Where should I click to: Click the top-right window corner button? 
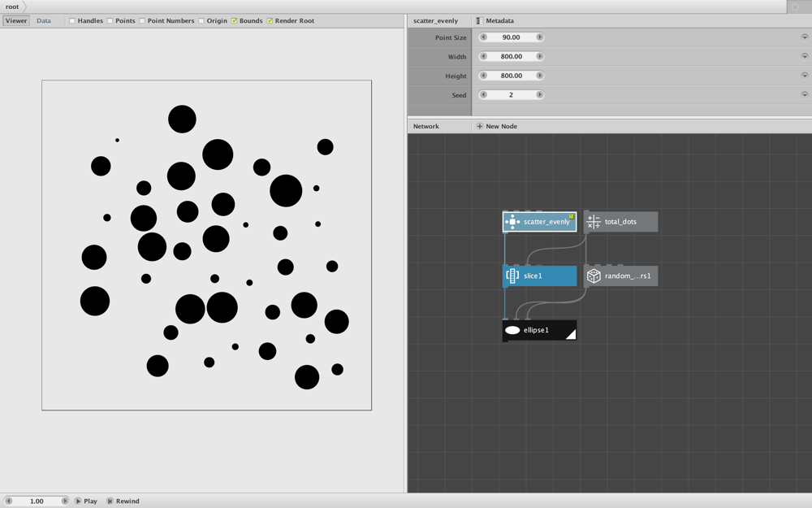tap(796, 7)
